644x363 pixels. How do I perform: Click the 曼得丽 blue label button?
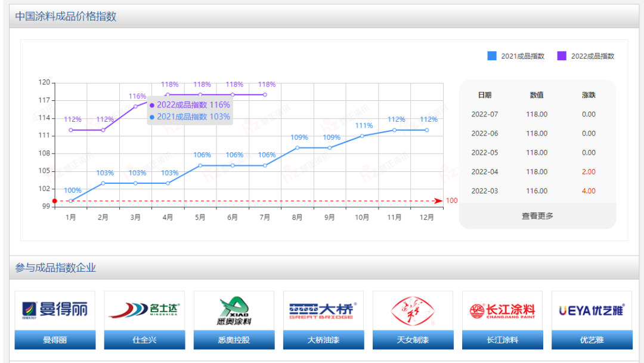pos(55,340)
